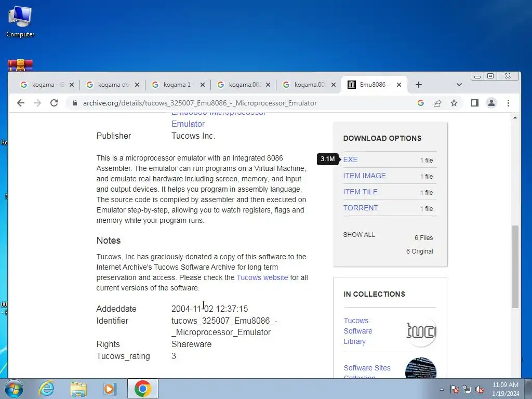
Task: Select the '6 Files' count text
Action: [424, 238]
